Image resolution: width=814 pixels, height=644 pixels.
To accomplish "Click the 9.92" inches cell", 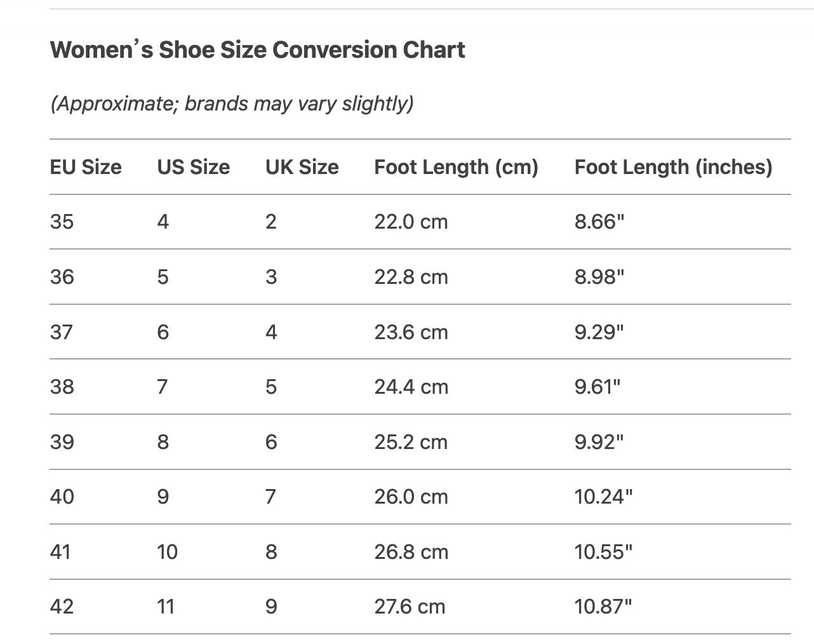I will coord(599,442).
